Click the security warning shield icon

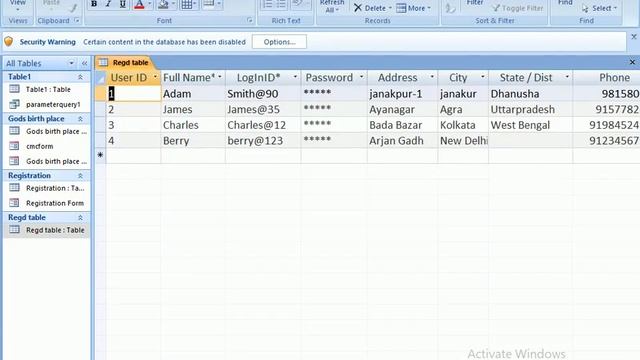(x=9, y=41)
